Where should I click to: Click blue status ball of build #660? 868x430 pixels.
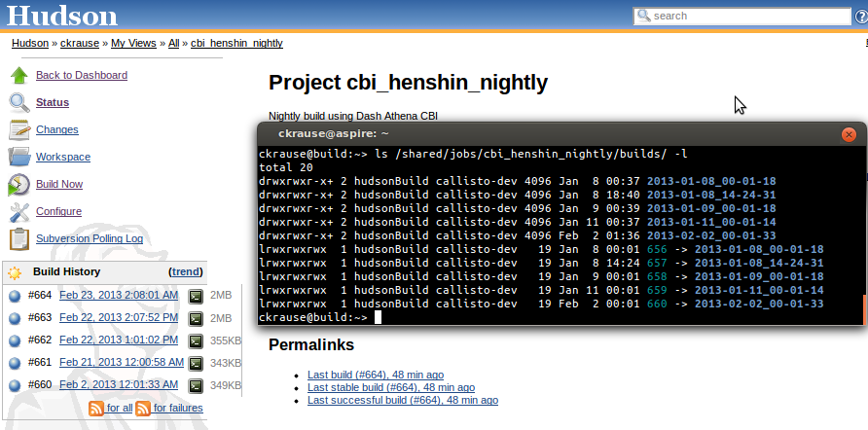15,385
